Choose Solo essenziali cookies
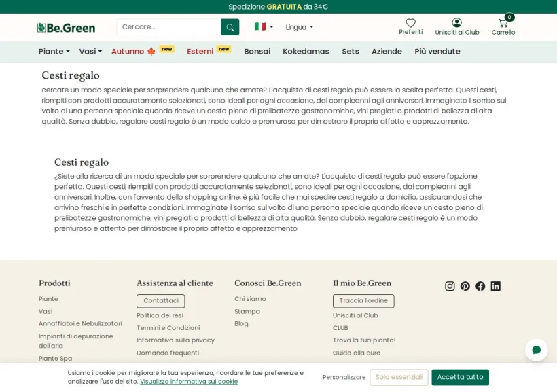 (x=399, y=377)
